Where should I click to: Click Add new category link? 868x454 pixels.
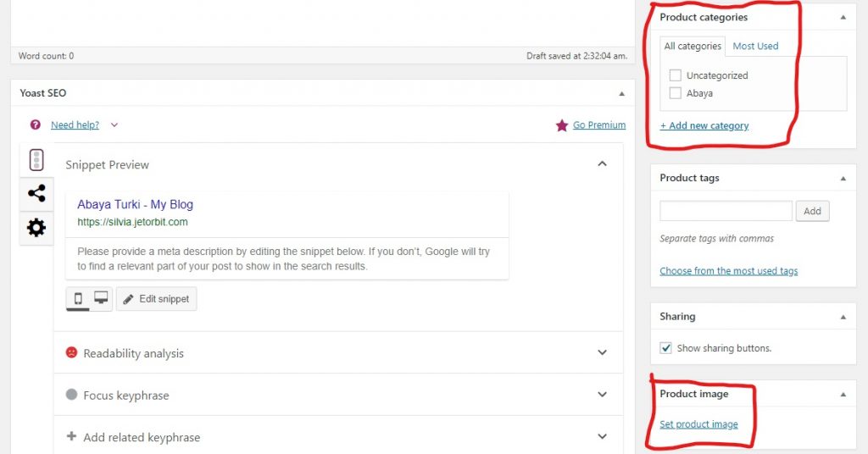point(704,125)
